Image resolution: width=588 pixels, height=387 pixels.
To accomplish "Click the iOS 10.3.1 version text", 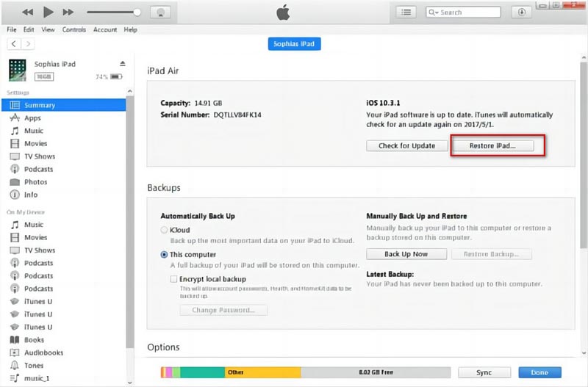I will point(383,103).
